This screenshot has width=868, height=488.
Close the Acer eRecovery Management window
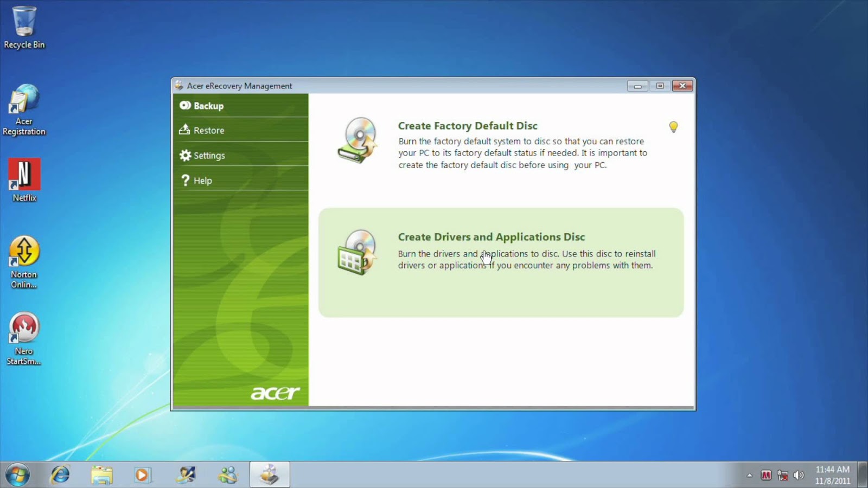point(682,86)
